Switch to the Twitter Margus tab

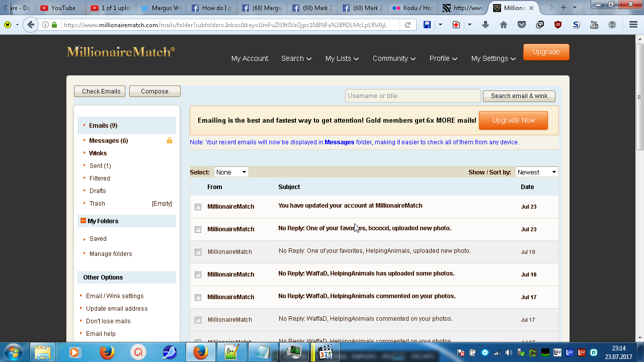point(161,8)
